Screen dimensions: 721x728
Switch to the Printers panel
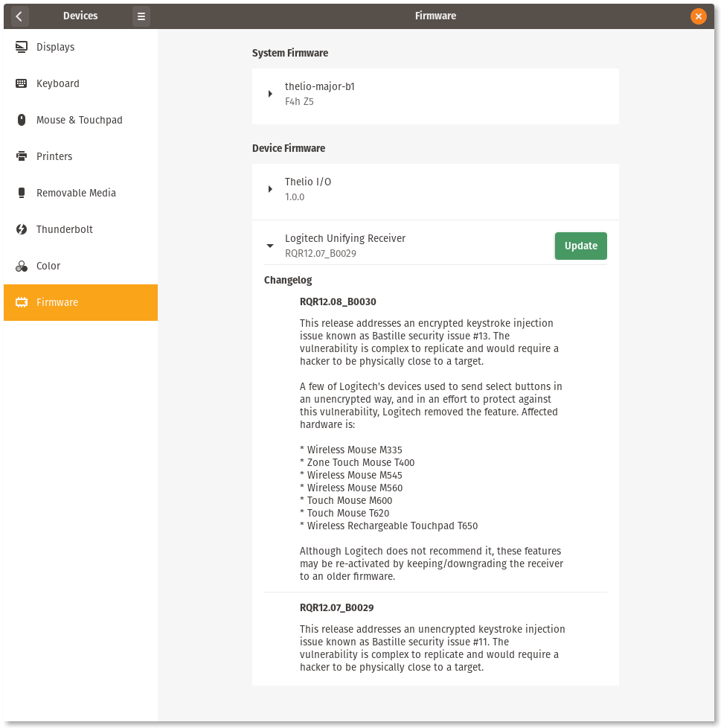click(x=80, y=156)
